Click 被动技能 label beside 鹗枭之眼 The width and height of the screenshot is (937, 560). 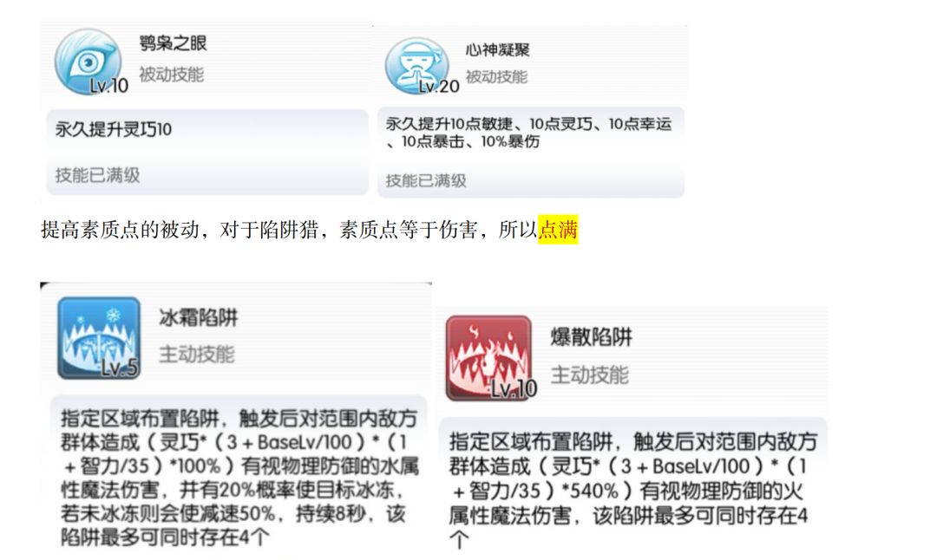172,75
